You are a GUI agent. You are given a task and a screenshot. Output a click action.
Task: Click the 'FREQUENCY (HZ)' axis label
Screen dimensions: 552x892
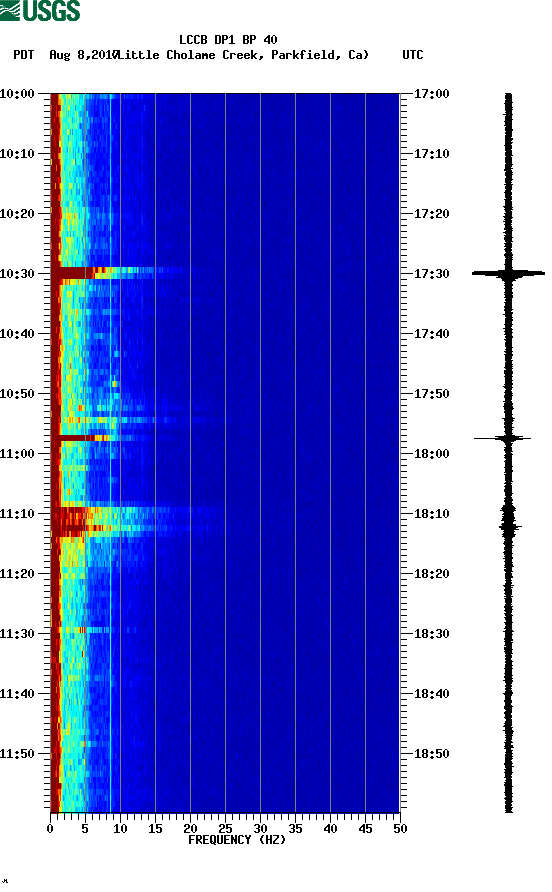pyautogui.click(x=237, y=840)
